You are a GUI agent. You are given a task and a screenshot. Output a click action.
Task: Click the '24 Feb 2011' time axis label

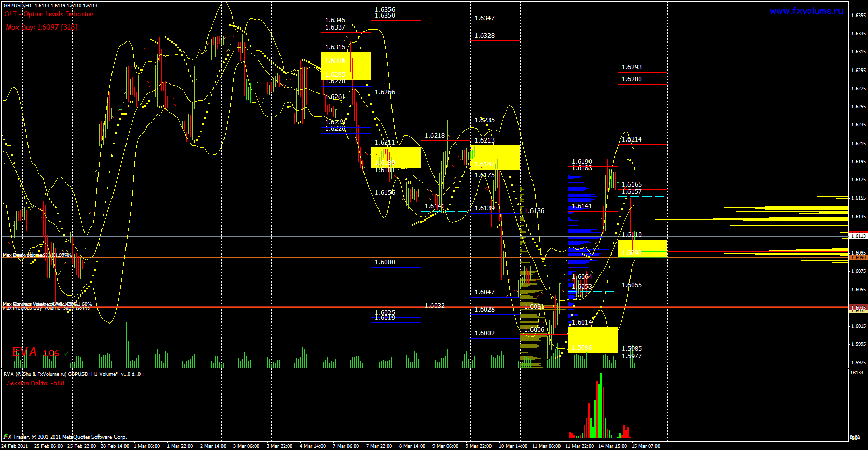(x=15, y=446)
